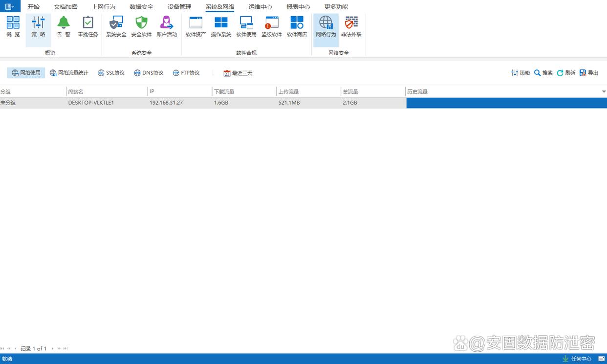Click the status bar icon right of 任务中心

(x=602, y=359)
